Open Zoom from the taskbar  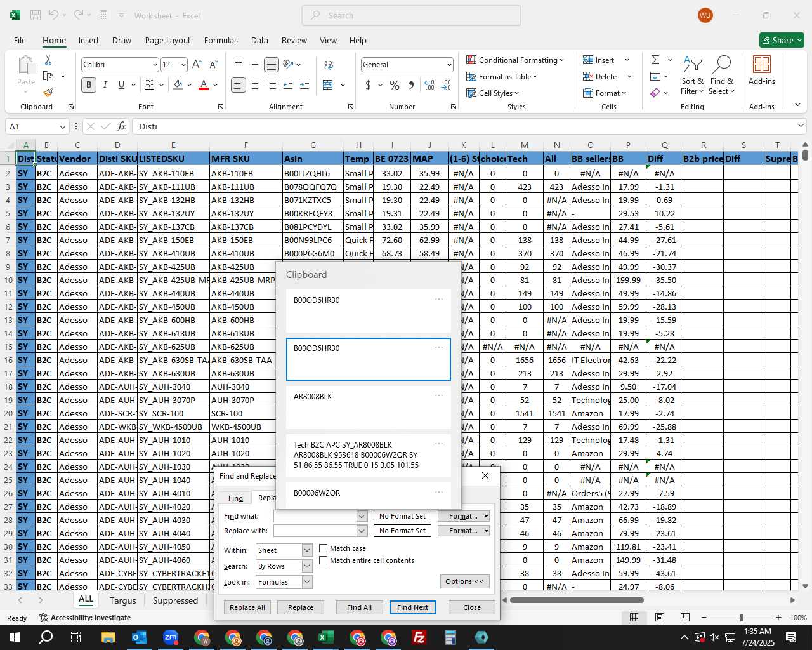pyautogui.click(x=171, y=637)
